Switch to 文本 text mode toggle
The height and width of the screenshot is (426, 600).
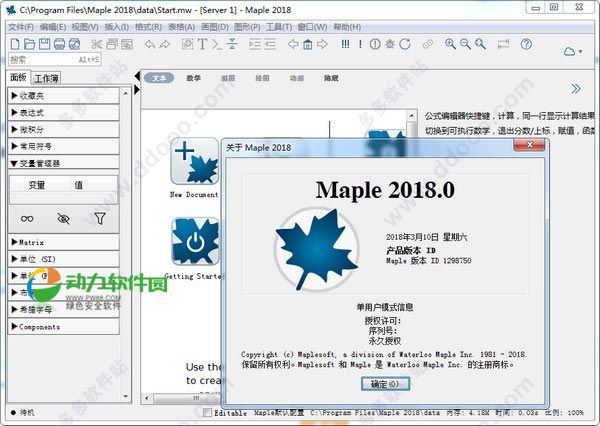[159, 78]
